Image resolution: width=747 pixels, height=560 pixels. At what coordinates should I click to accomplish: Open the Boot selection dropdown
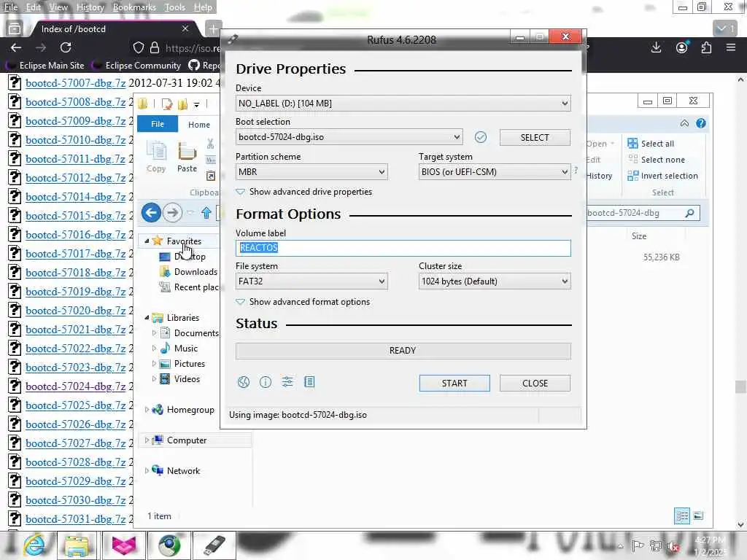click(349, 137)
